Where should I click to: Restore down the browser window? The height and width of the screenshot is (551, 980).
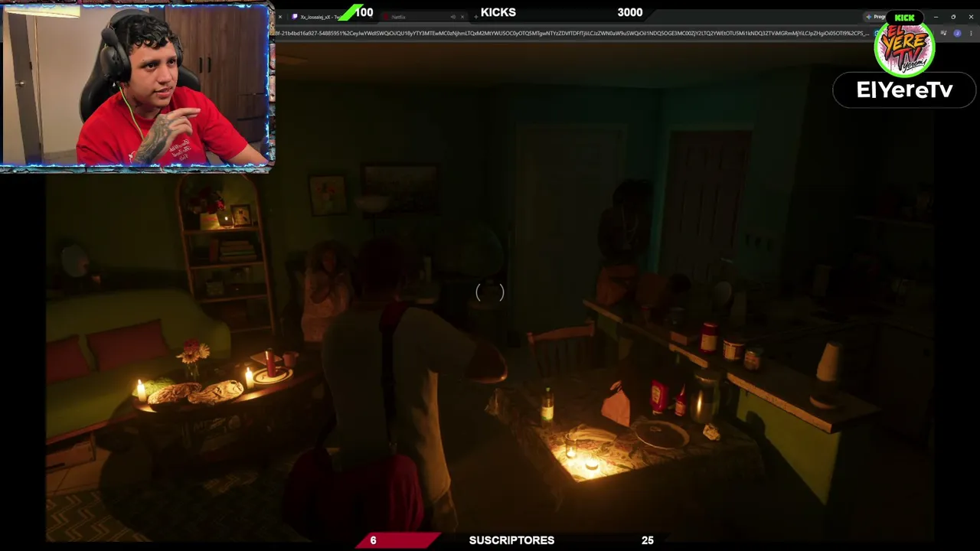click(x=953, y=17)
